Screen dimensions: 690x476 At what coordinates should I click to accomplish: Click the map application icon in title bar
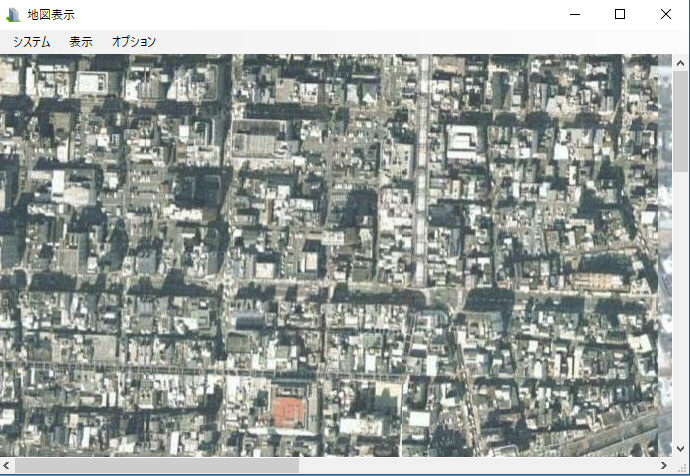13,15
